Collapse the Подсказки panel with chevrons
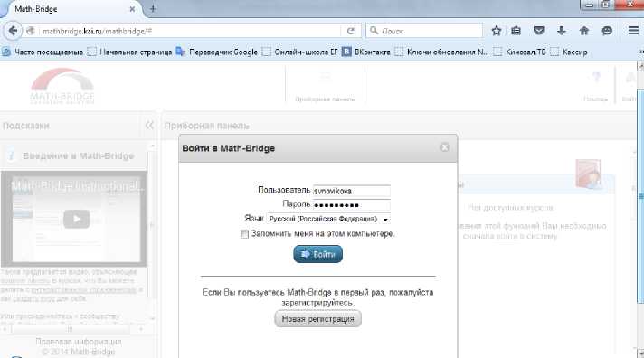Viewport: 644px width, 358px height. point(149,125)
